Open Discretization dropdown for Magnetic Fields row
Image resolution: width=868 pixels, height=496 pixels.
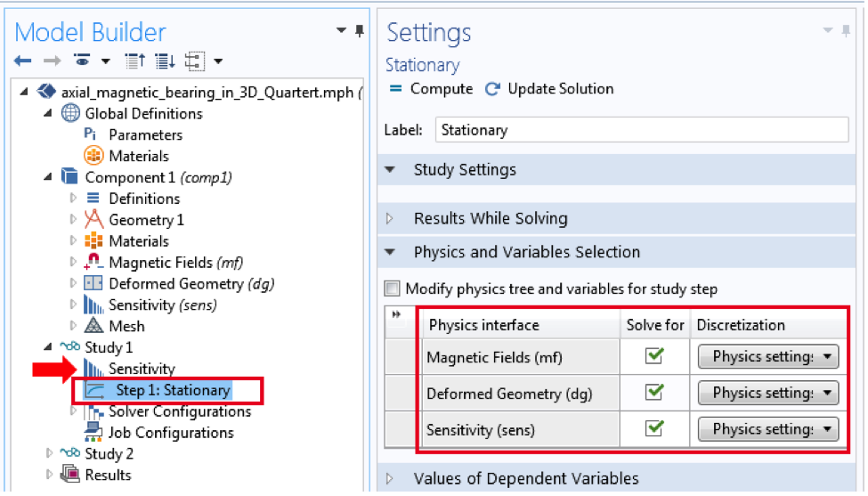point(768,356)
